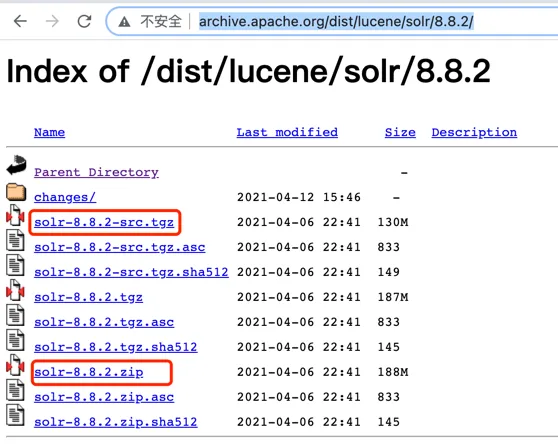Open the changes/ folder link
558x447 pixels.
click(65, 198)
